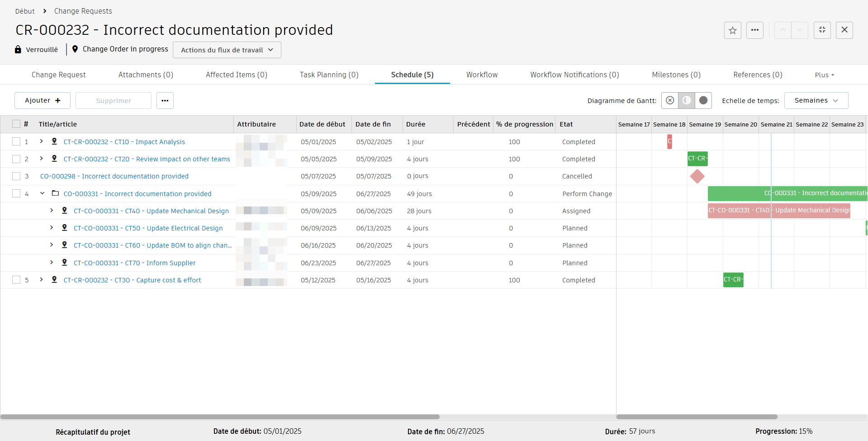Hide the Gantt chart with the X icon
Viewport: 868px width, 441px height.
tap(670, 100)
